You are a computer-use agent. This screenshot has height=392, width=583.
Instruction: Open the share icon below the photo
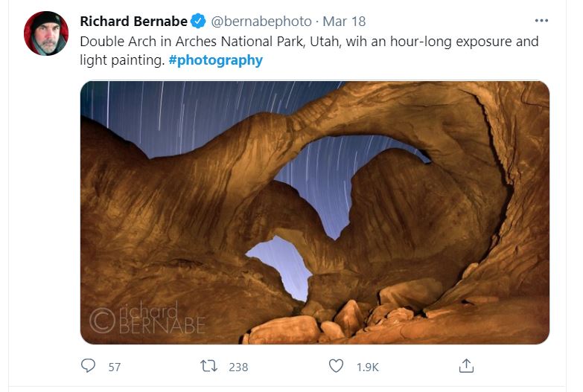[x=467, y=366]
